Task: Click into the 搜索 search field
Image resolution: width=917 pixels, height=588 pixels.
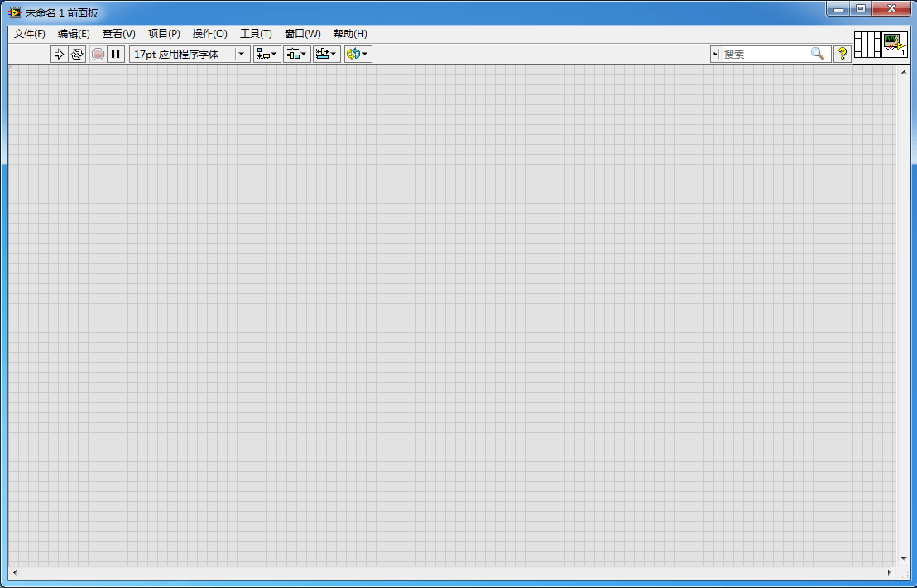Action: point(765,55)
